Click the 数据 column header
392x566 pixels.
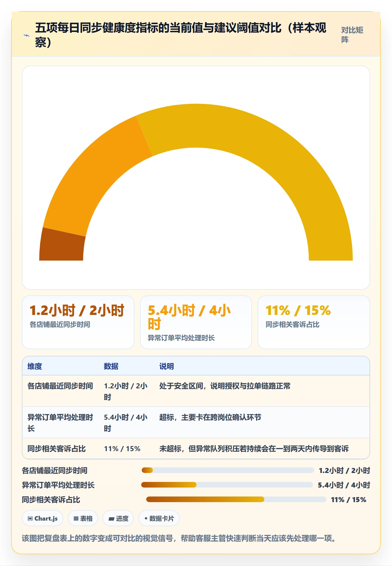[111, 366]
